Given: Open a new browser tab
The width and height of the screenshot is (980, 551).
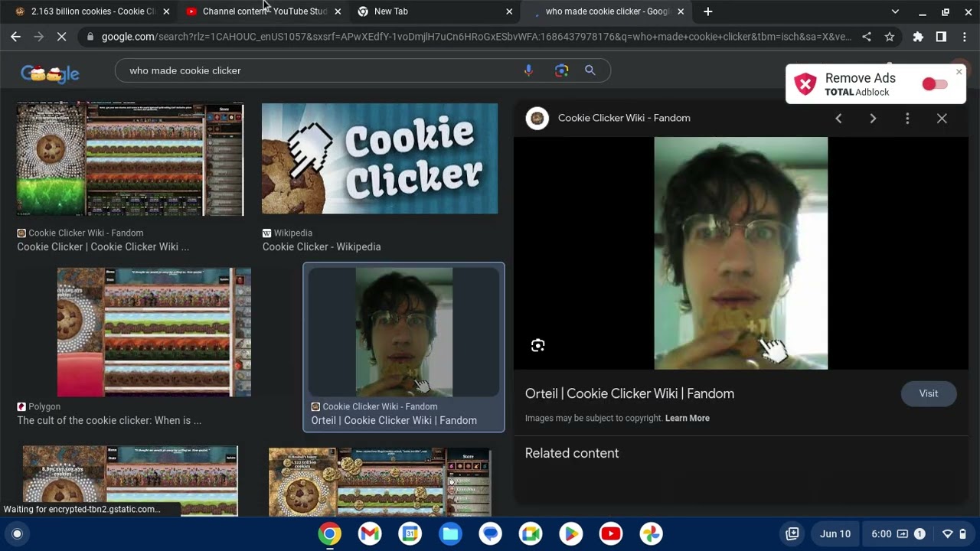Looking at the screenshot, I should coord(708,11).
